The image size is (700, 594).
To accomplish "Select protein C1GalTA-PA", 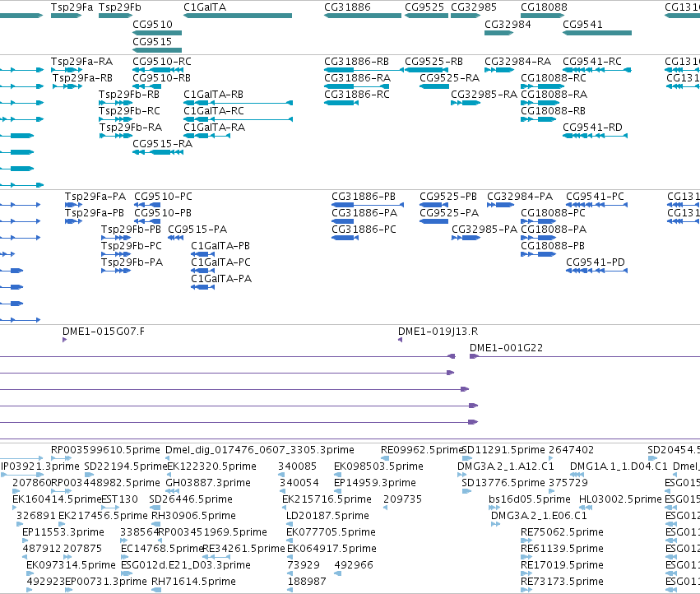I will point(202,287).
